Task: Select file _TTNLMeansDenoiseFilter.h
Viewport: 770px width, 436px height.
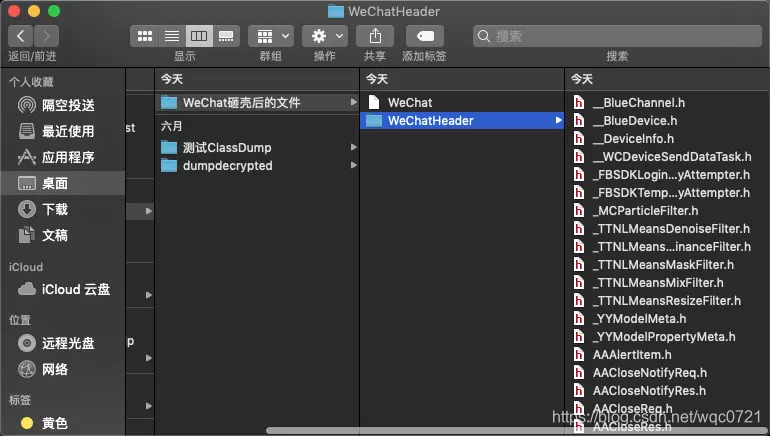Action: click(x=671, y=229)
